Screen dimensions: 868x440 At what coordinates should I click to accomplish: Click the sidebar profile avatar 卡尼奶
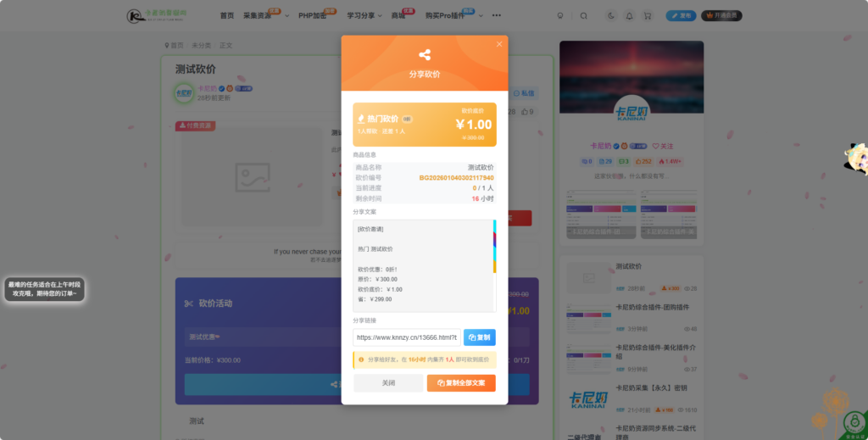(x=632, y=111)
